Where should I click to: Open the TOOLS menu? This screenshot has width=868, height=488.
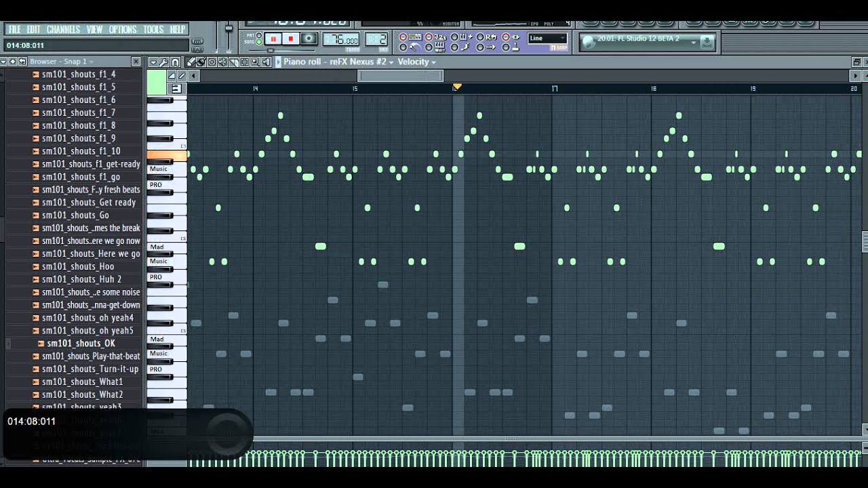(153, 29)
